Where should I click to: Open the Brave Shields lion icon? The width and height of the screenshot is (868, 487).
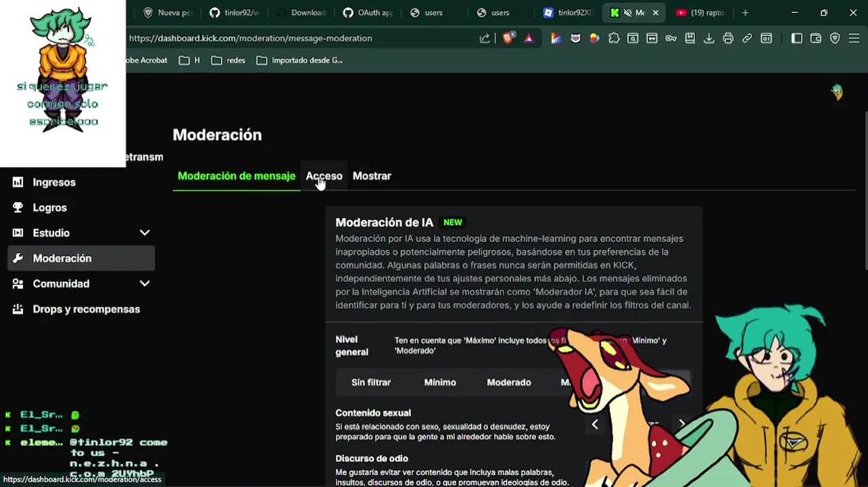coord(508,38)
